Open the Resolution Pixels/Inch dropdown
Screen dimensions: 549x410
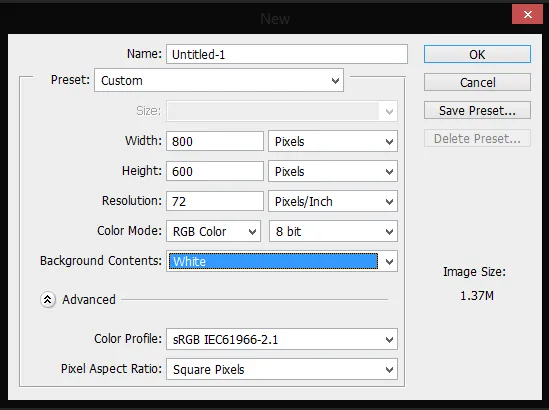333,201
